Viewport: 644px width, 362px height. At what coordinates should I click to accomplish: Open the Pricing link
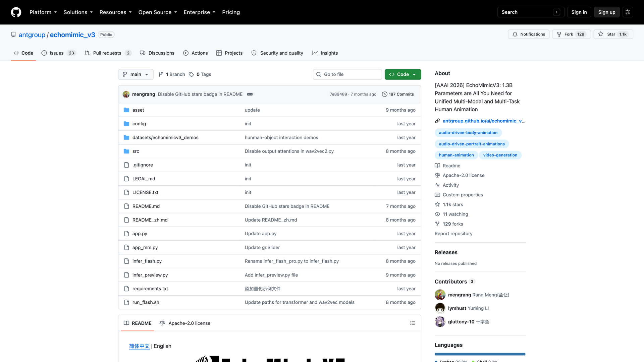(231, 12)
